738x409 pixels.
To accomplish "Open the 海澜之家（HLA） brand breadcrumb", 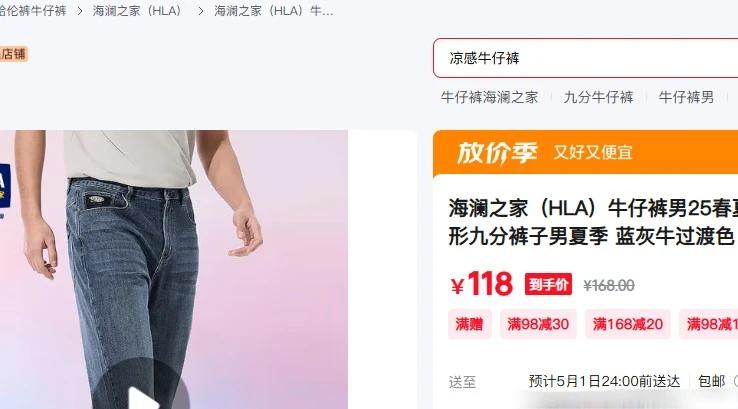I will 137,11.
